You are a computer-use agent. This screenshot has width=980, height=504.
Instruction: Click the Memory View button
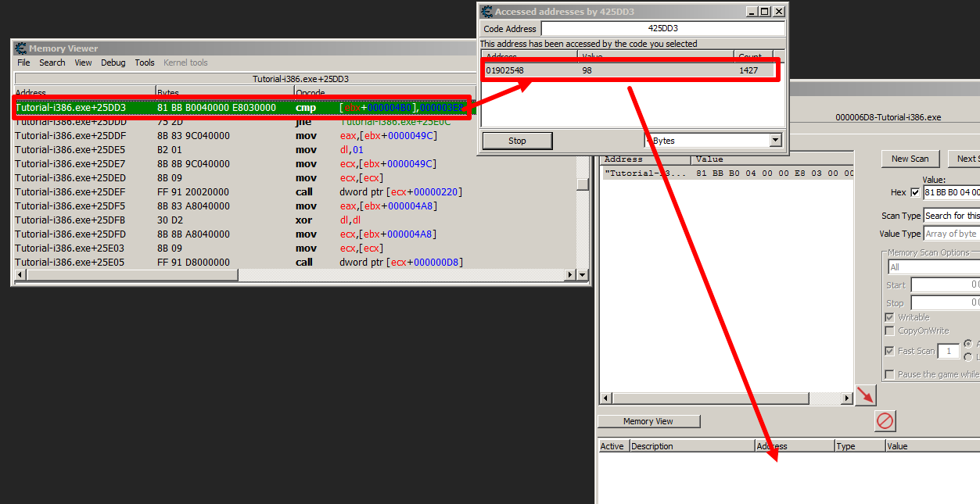click(x=648, y=421)
